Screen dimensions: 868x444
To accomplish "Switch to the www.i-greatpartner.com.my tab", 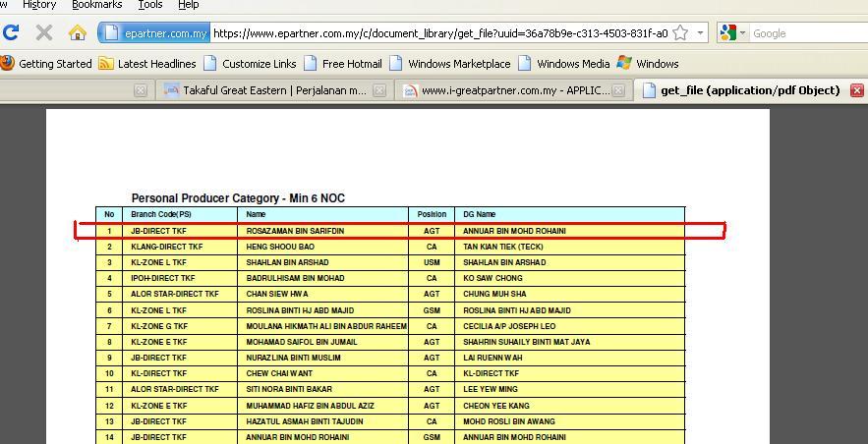I will pyautogui.click(x=512, y=90).
